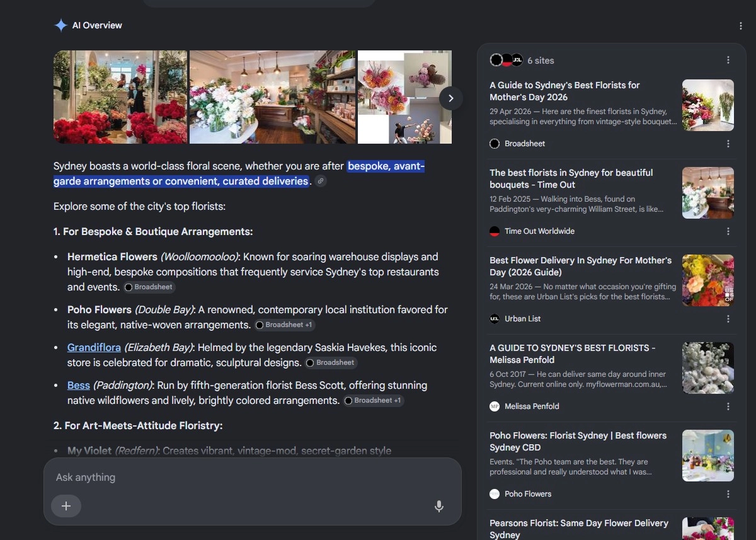The height and width of the screenshot is (540, 756).
Task: Open Broadsheet +1 chip for Poho Flowers
Action: tap(285, 325)
